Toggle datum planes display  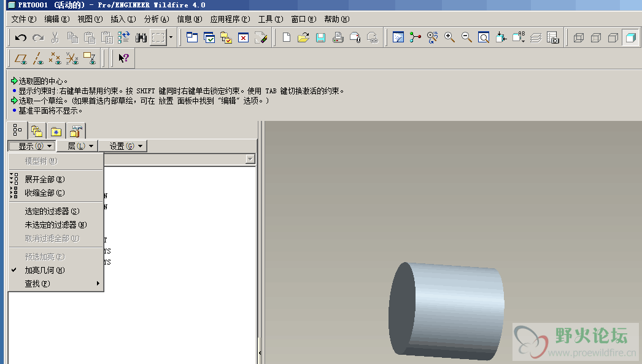20,58
